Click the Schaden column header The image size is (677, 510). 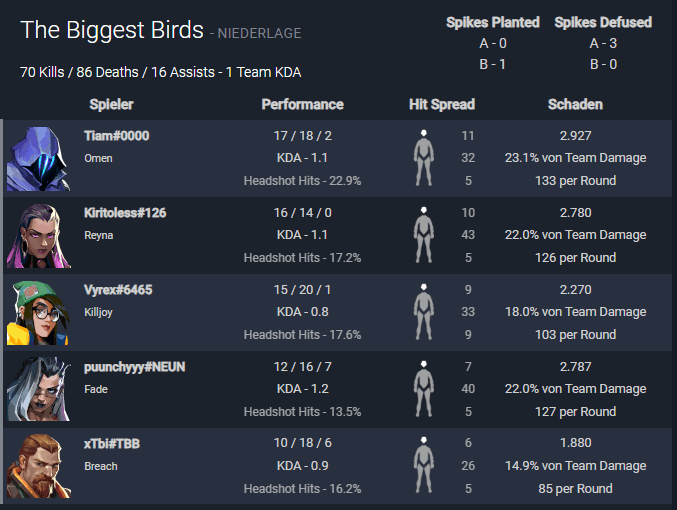(575, 104)
